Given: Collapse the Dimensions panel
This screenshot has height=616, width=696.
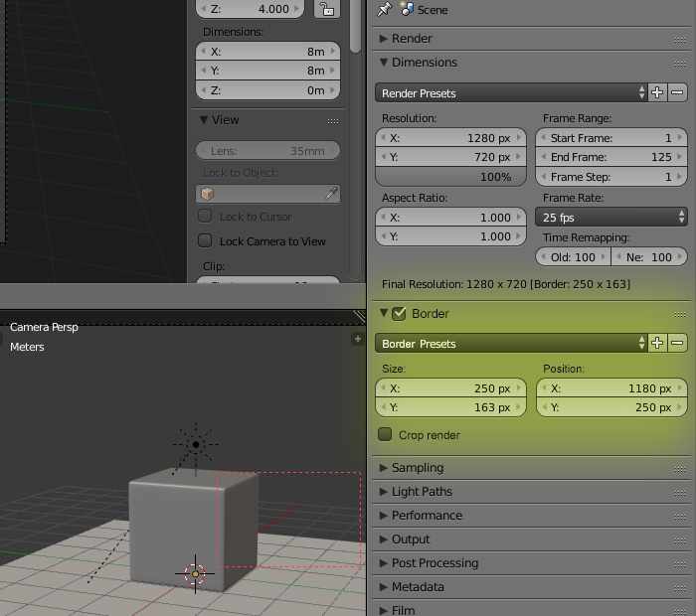Looking at the screenshot, I should 384,62.
